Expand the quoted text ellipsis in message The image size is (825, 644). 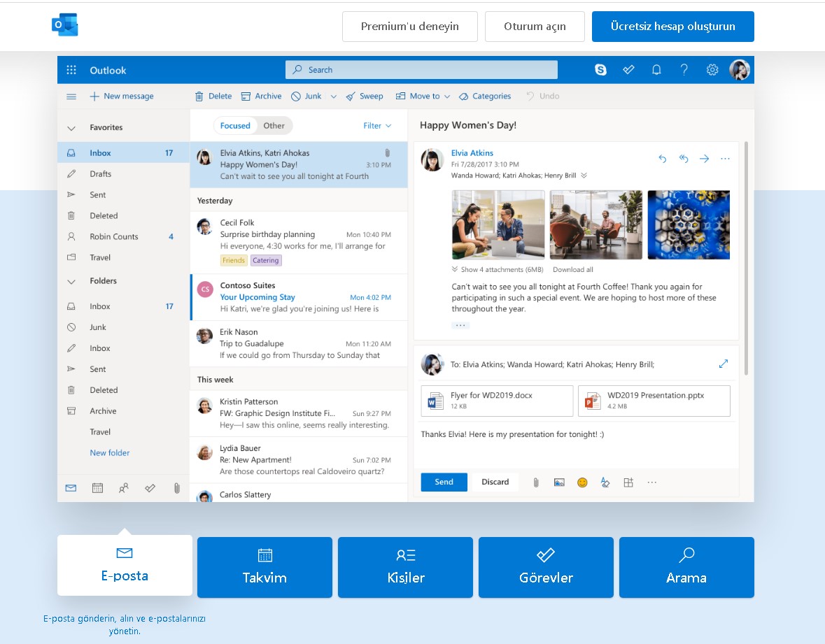click(460, 325)
